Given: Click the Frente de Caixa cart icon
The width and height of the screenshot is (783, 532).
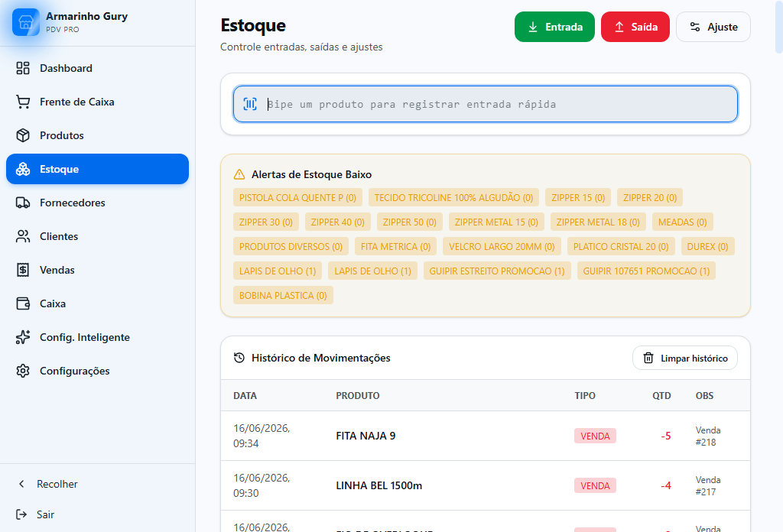Looking at the screenshot, I should [23, 102].
